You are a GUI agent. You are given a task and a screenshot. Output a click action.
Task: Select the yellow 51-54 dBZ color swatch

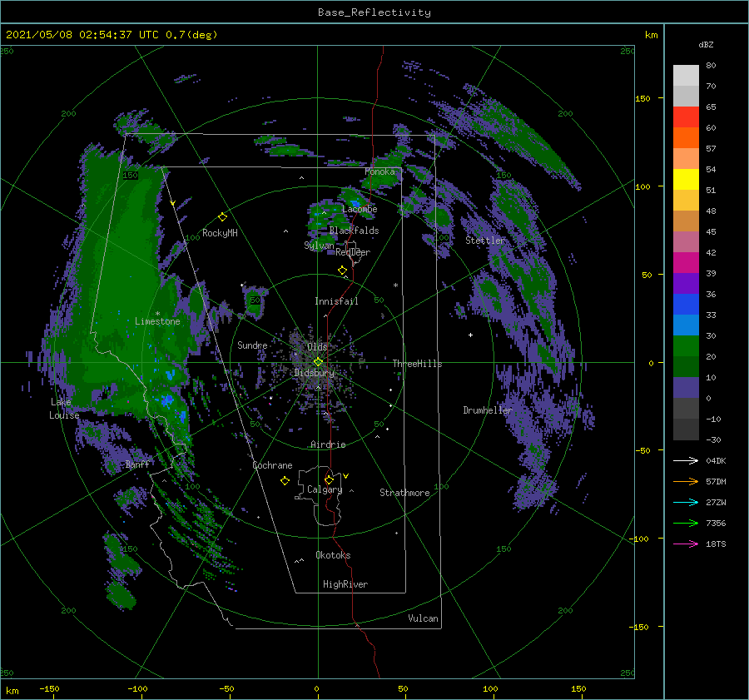tap(686, 180)
